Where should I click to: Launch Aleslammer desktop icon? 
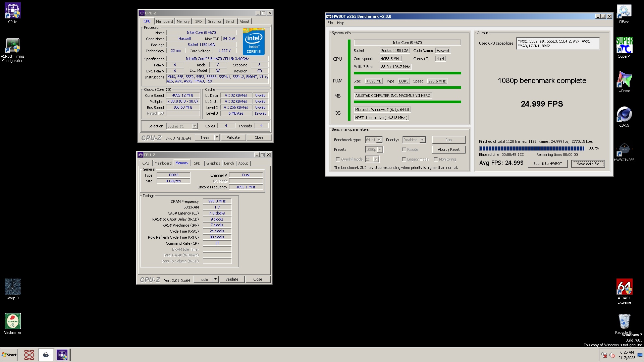(x=12, y=324)
